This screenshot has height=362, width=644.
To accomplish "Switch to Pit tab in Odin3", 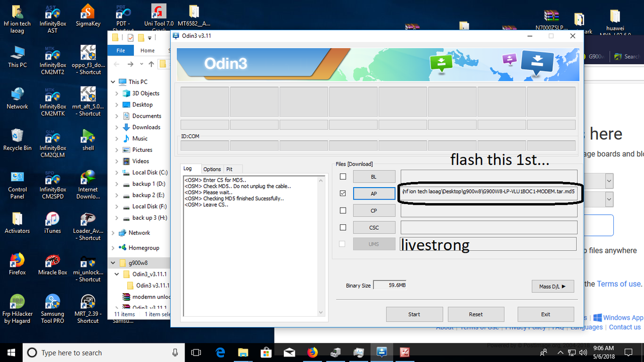I will click(229, 169).
